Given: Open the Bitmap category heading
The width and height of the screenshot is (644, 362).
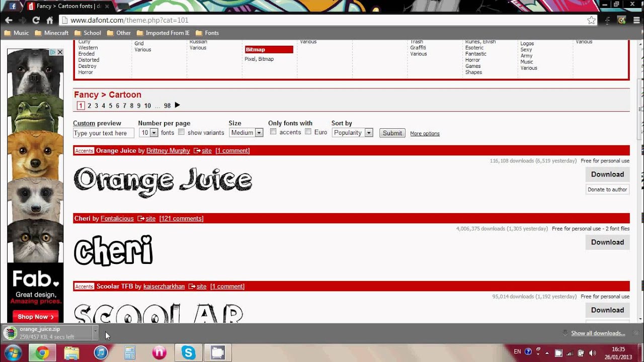Looking at the screenshot, I should 269,49.
